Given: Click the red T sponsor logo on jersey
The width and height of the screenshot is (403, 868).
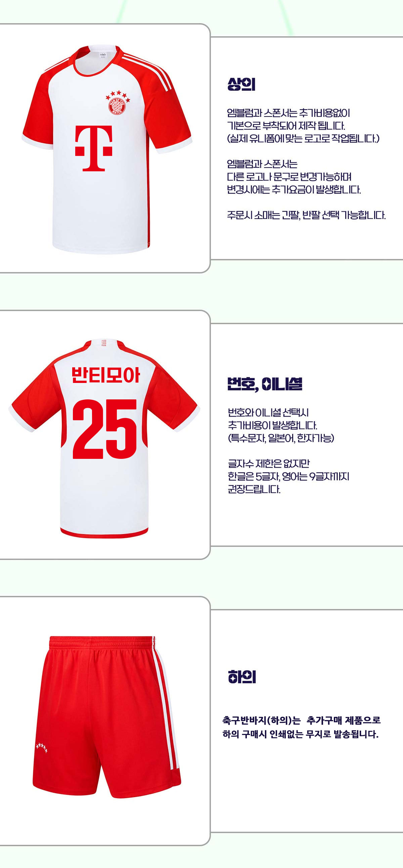Looking at the screenshot, I should (94, 148).
